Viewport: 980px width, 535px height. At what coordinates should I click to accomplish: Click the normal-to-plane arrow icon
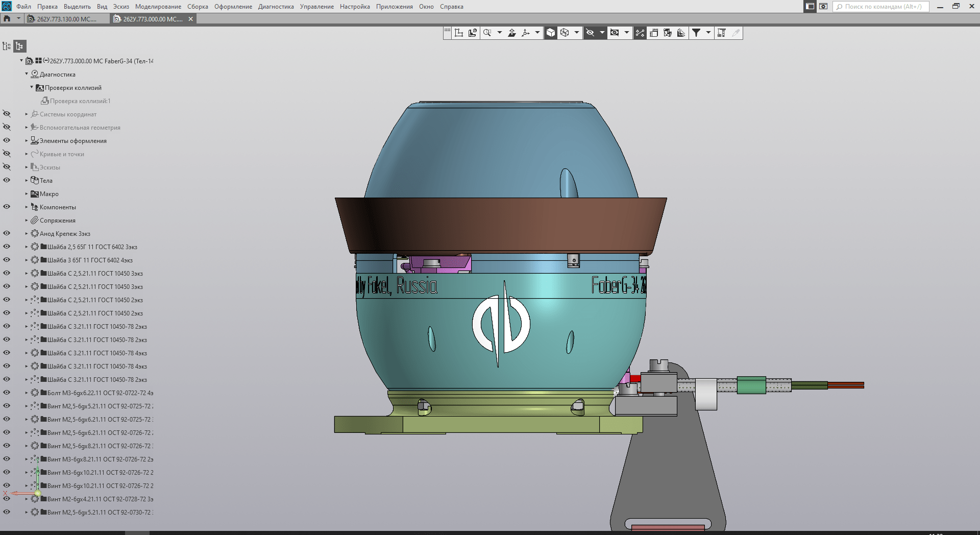(512, 33)
